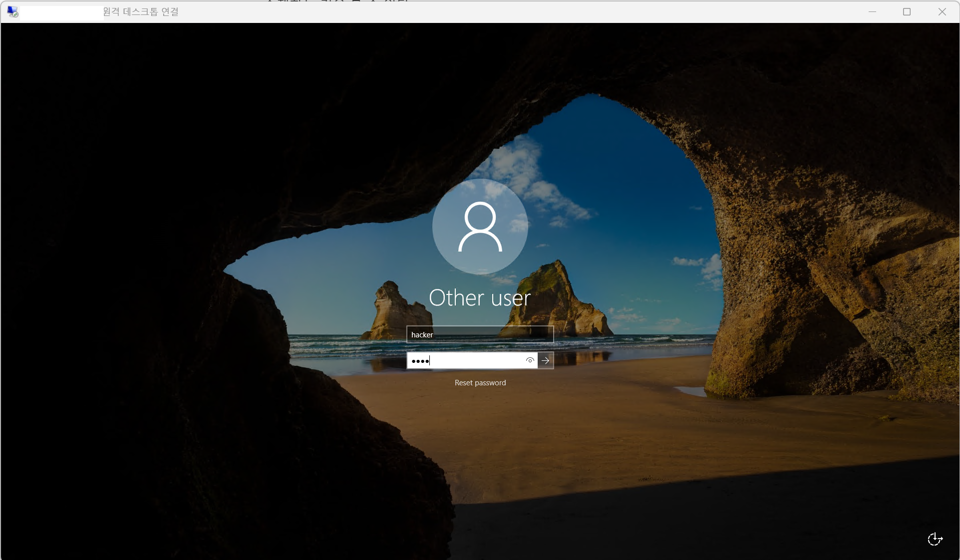The height and width of the screenshot is (560, 960).
Task: Click the Reset password link
Action: click(x=480, y=383)
